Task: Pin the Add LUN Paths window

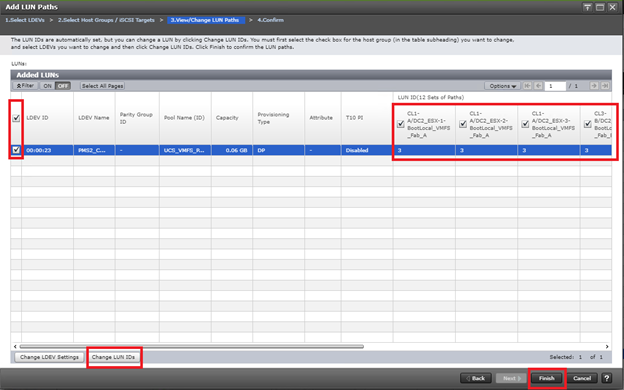Action: 587,7
